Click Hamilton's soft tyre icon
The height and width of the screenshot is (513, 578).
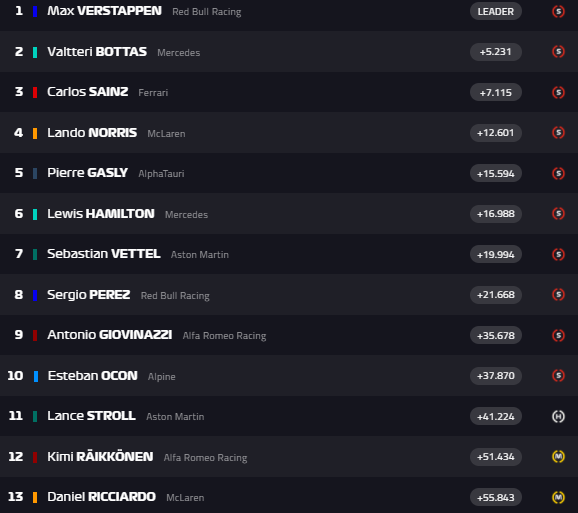click(x=558, y=214)
